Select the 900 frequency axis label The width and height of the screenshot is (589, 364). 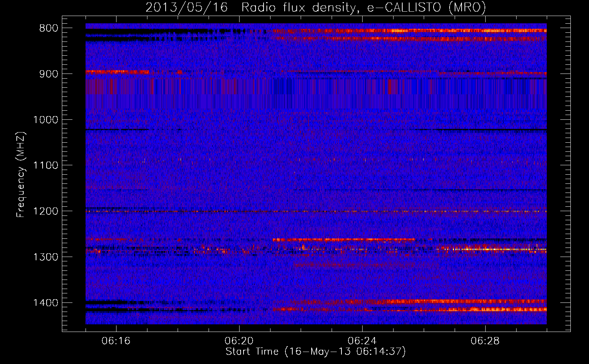click(x=49, y=74)
